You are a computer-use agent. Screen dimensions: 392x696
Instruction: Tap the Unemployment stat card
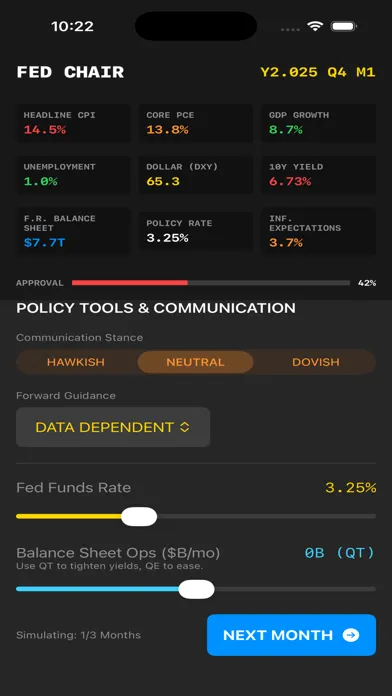(x=74, y=174)
